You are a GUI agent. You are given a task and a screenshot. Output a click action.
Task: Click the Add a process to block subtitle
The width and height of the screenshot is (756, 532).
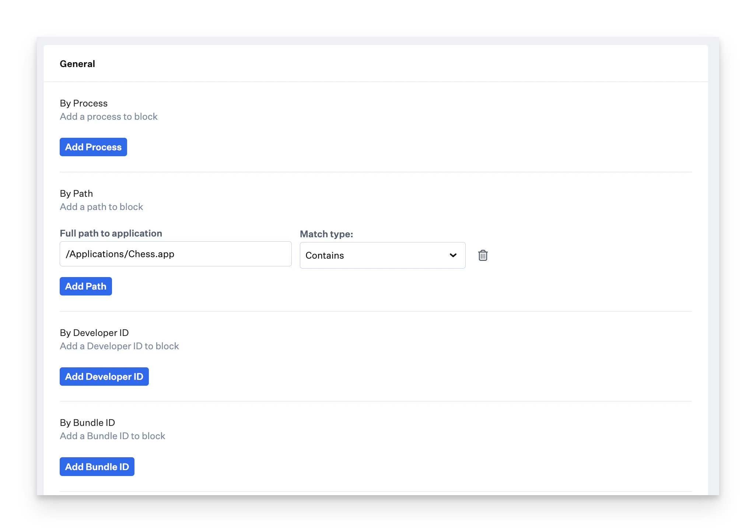[x=109, y=116]
